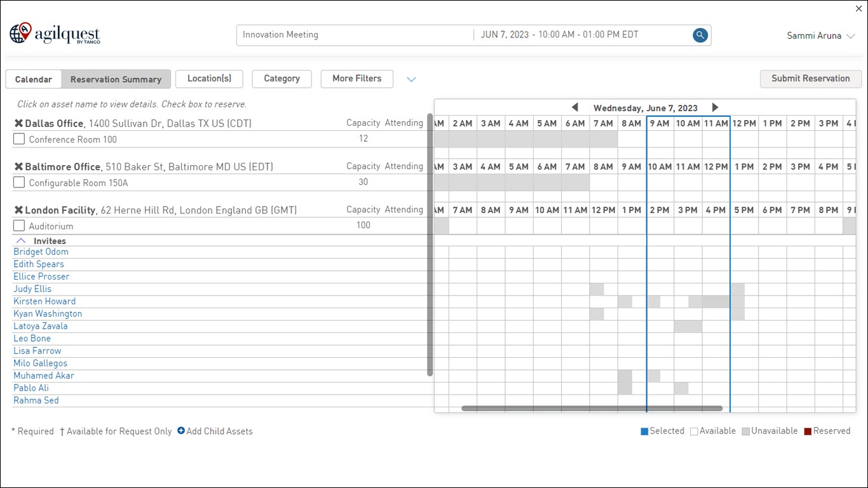Screen dimensions: 868x488
Task: Go to previous day with left arrow
Action: coord(575,107)
